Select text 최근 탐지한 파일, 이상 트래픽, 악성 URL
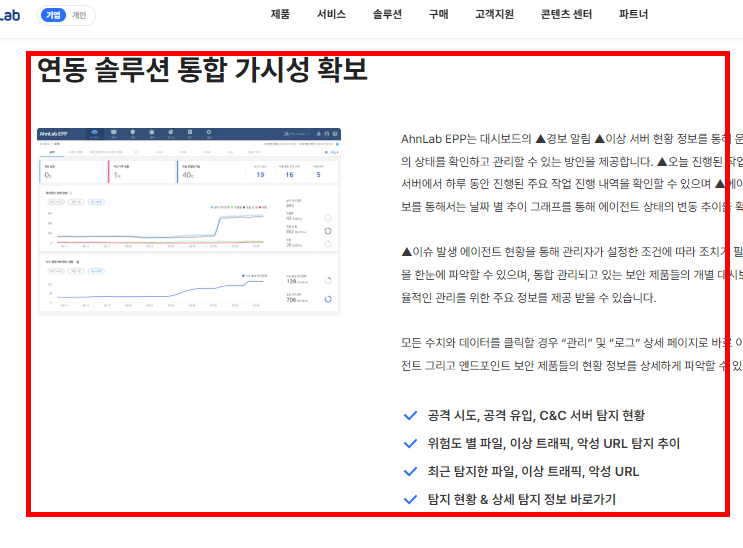This screenshot has height=548, width=743. pyautogui.click(x=533, y=472)
